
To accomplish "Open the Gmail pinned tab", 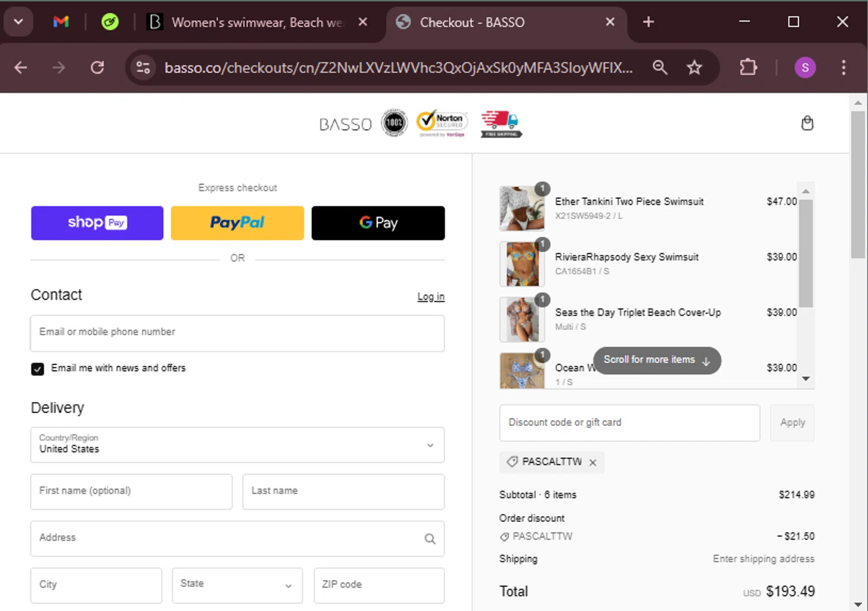I will coord(61,22).
